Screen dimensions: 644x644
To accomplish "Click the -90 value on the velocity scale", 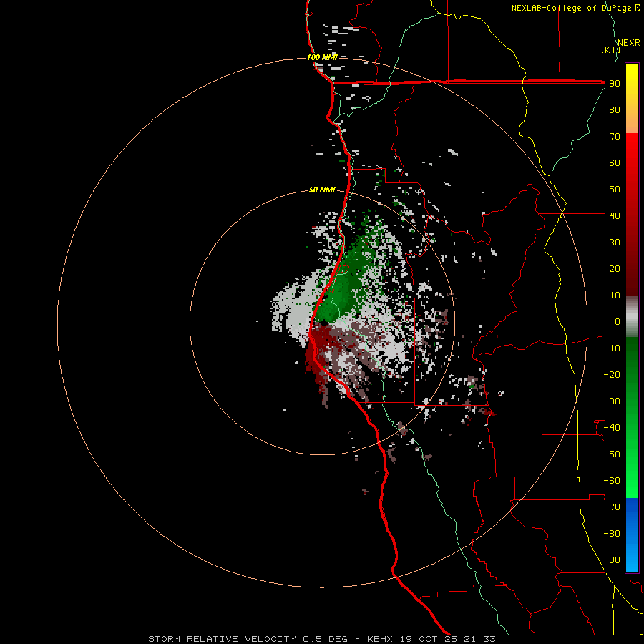I will [x=612, y=560].
